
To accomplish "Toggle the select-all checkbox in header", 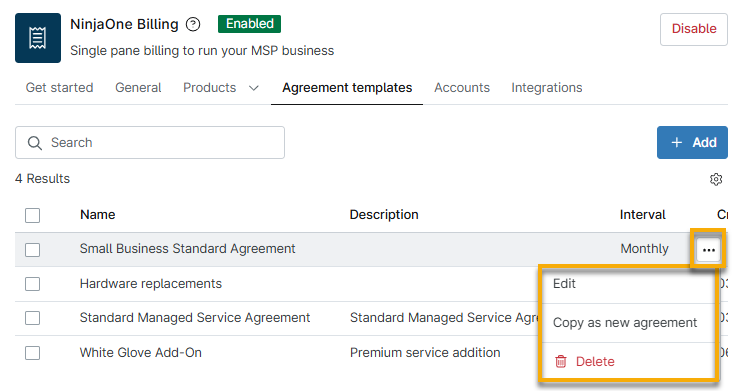I will pos(33,215).
